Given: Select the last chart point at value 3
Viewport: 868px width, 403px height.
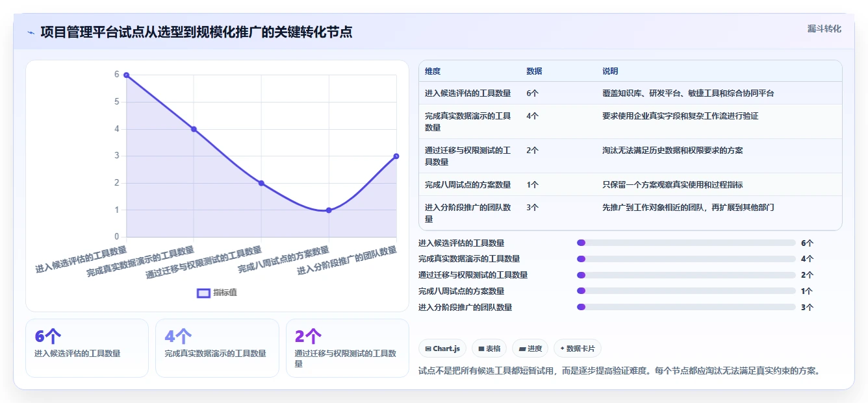Looking at the screenshot, I should 396,156.
